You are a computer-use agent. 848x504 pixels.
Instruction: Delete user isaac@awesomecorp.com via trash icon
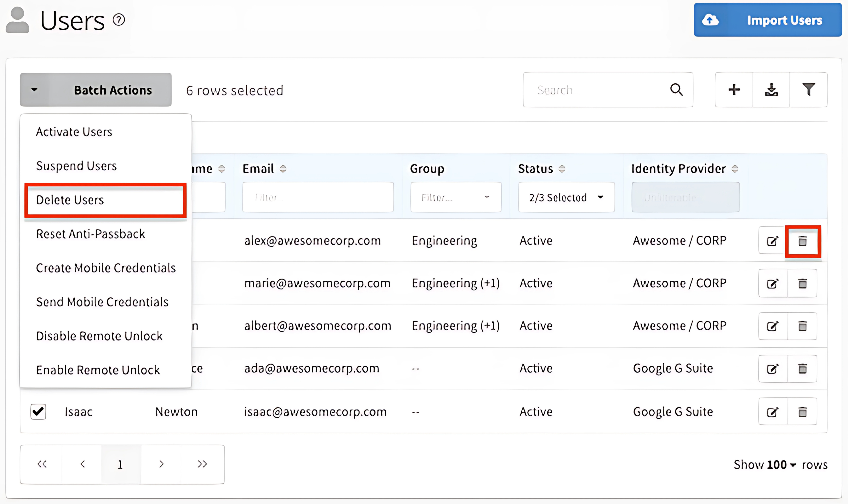pos(802,412)
